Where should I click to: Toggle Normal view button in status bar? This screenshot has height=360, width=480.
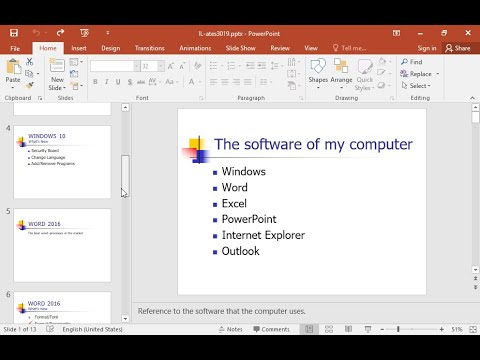tap(309, 329)
